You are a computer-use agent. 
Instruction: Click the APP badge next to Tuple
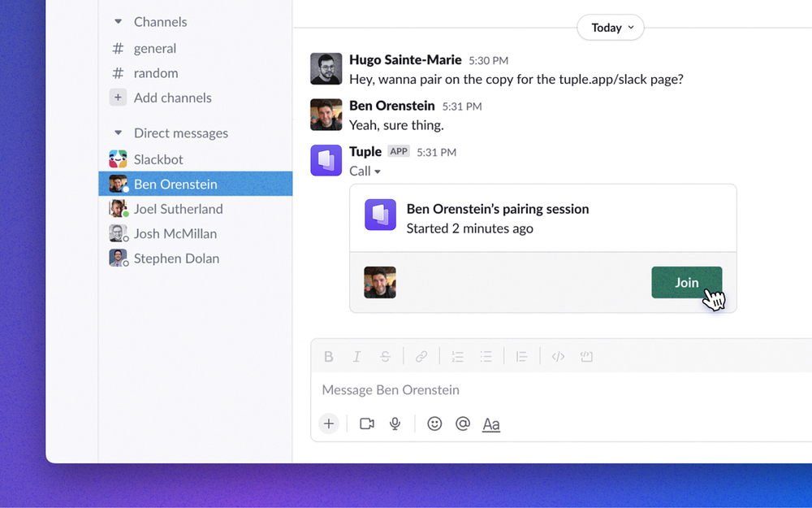398,151
